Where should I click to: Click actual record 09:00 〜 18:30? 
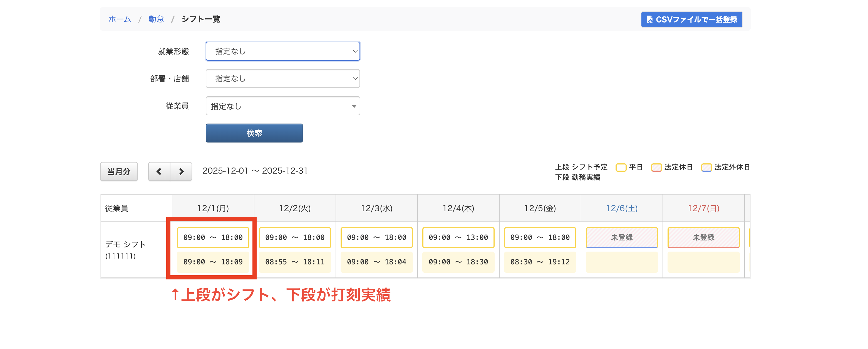[x=458, y=262]
